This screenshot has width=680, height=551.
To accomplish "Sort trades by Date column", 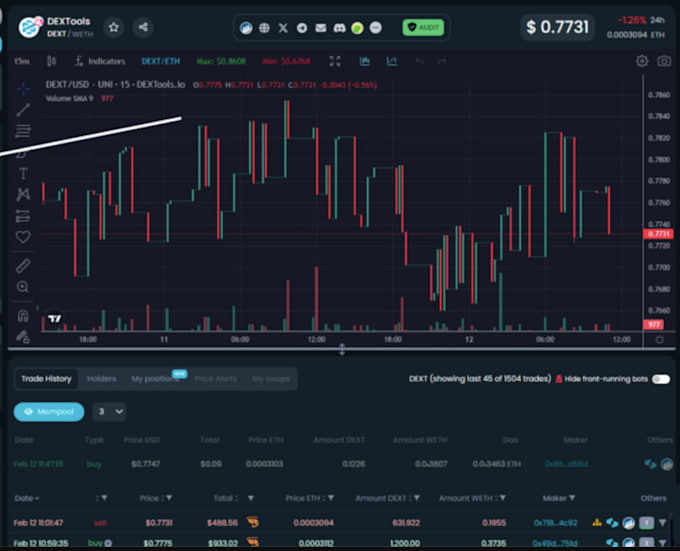I will click(x=26, y=498).
